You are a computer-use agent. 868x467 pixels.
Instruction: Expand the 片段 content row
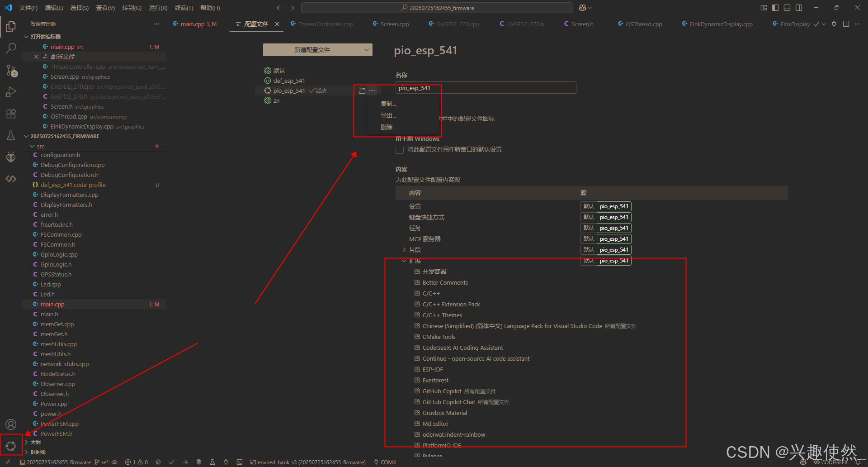tap(404, 250)
